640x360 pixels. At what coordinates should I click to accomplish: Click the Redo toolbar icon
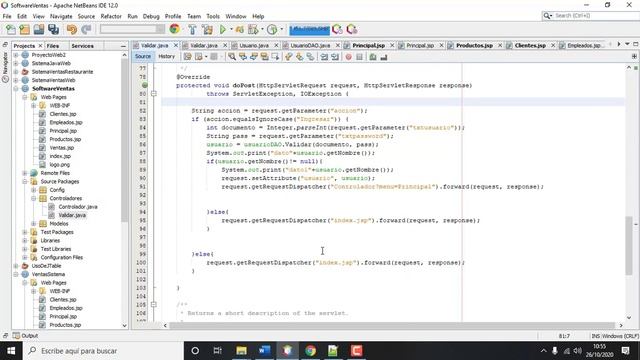click(x=86, y=29)
